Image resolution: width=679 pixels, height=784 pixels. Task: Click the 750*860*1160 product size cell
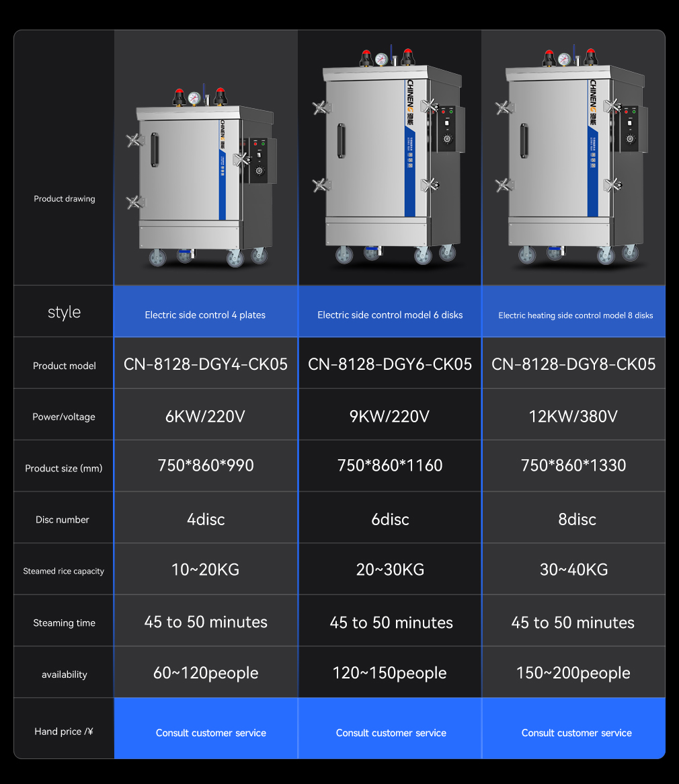pyautogui.click(x=390, y=465)
